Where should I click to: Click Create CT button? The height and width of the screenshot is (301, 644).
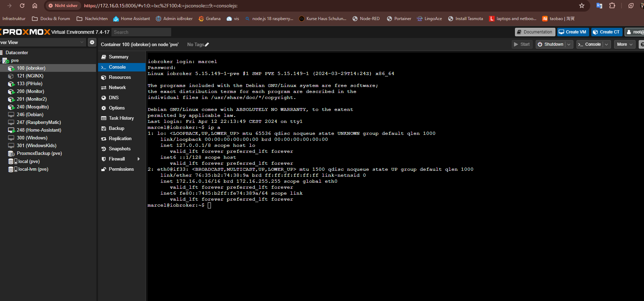coord(607,32)
